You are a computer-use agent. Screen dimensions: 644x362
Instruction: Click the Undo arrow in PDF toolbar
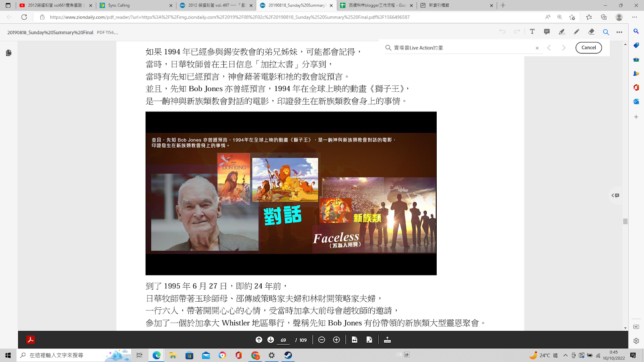click(x=502, y=32)
